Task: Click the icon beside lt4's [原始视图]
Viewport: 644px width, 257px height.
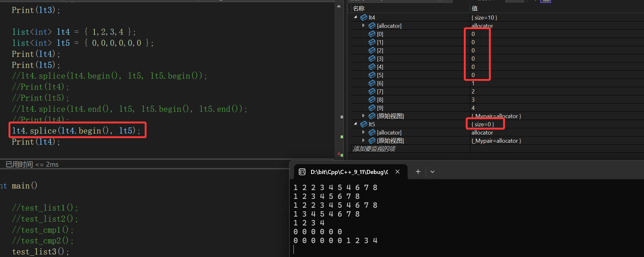Action: [372, 116]
